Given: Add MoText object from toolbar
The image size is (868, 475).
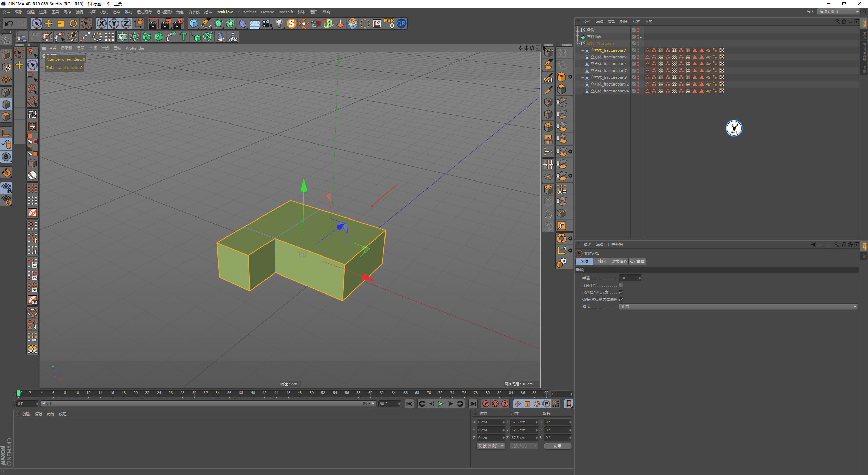Looking at the screenshot, I should [183, 37].
